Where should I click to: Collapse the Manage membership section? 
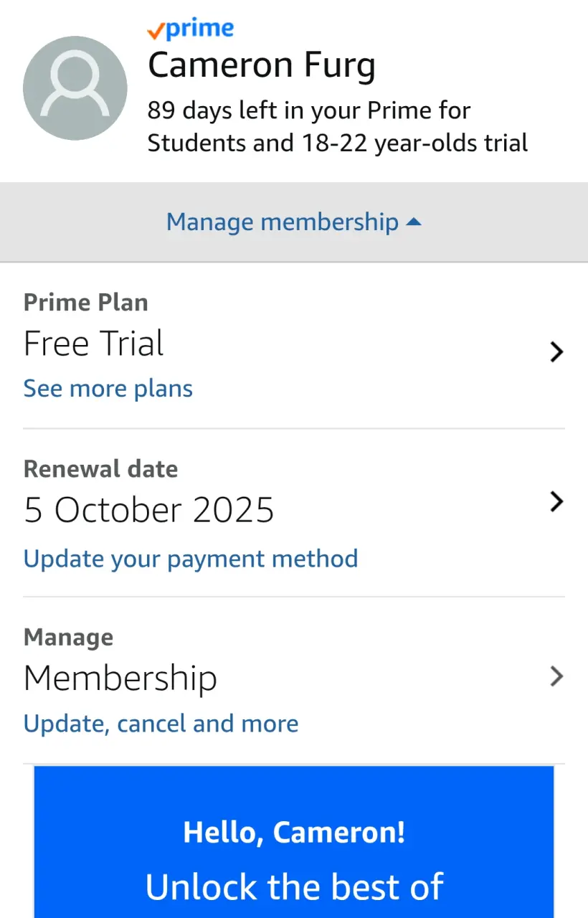pos(294,222)
